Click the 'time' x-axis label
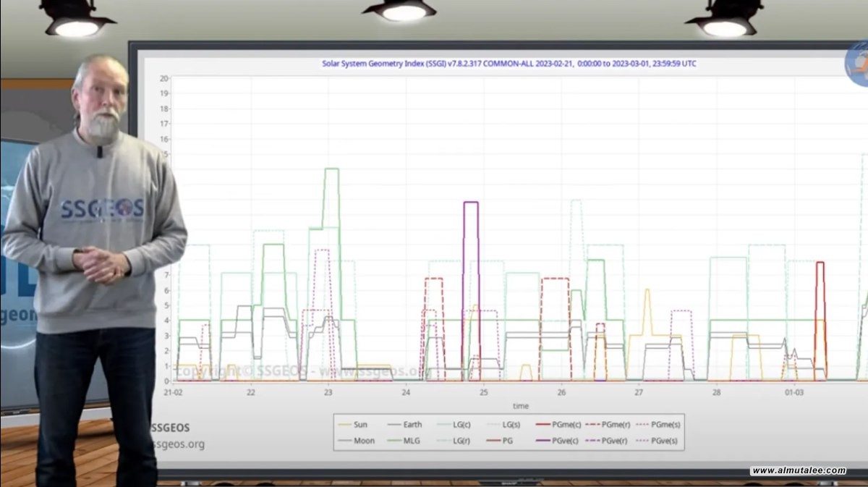868x487 pixels. (520, 407)
